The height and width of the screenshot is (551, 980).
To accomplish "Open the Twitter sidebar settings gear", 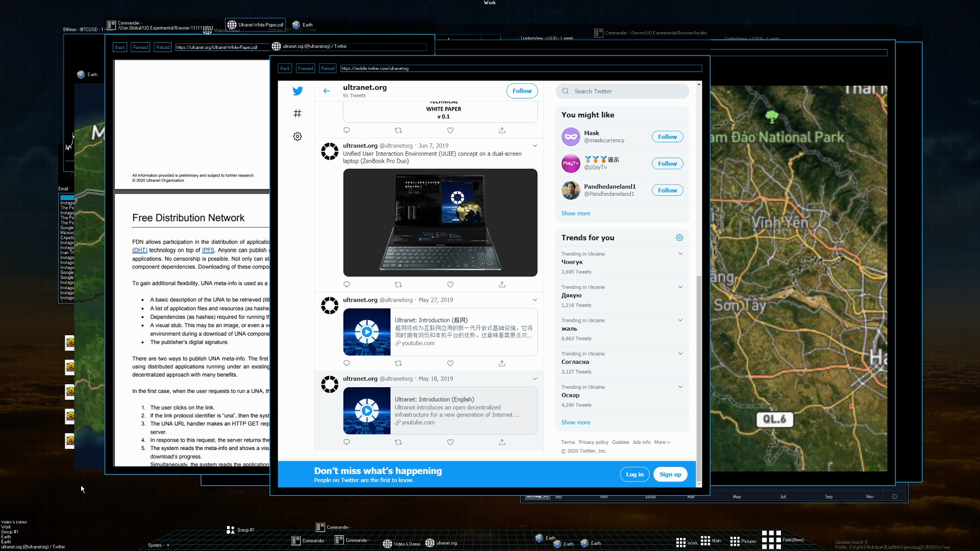I will pyautogui.click(x=297, y=136).
